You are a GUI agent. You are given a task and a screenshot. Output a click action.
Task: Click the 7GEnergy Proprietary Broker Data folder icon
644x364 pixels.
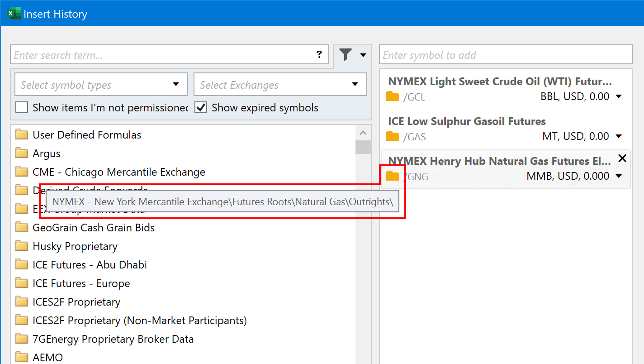point(22,339)
